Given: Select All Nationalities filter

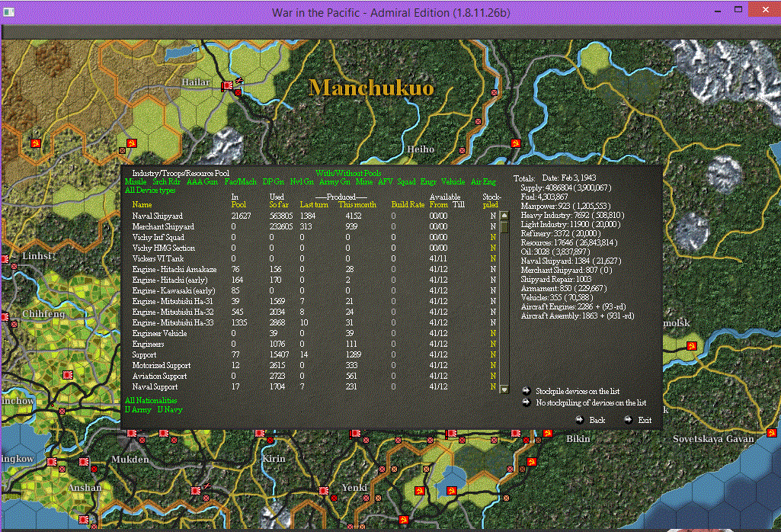Looking at the screenshot, I should [151, 400].
